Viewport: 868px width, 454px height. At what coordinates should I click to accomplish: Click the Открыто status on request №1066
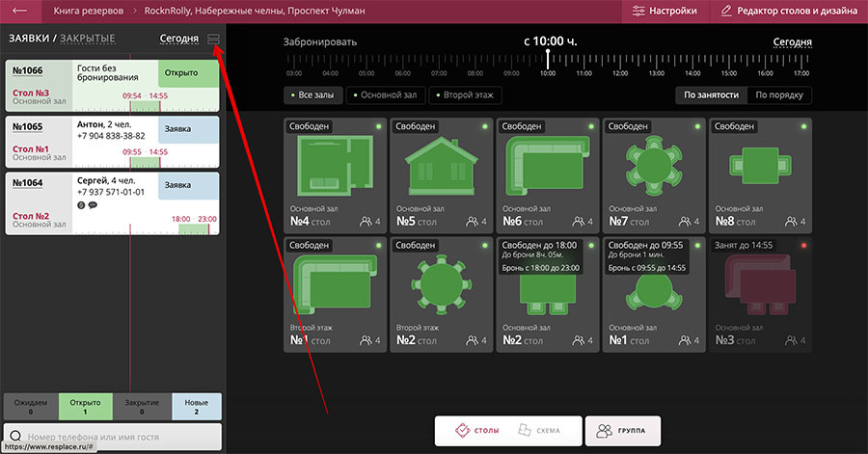point(188,73)
